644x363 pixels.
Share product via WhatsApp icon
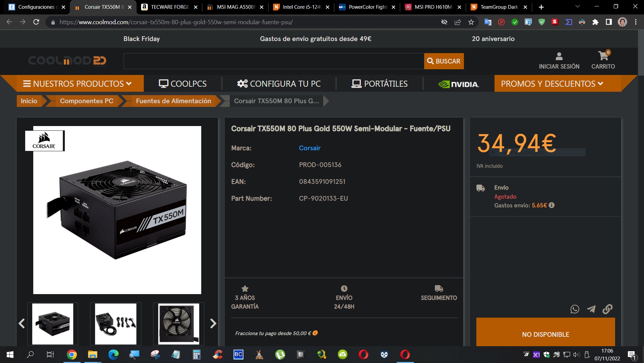tap(574, 309)
